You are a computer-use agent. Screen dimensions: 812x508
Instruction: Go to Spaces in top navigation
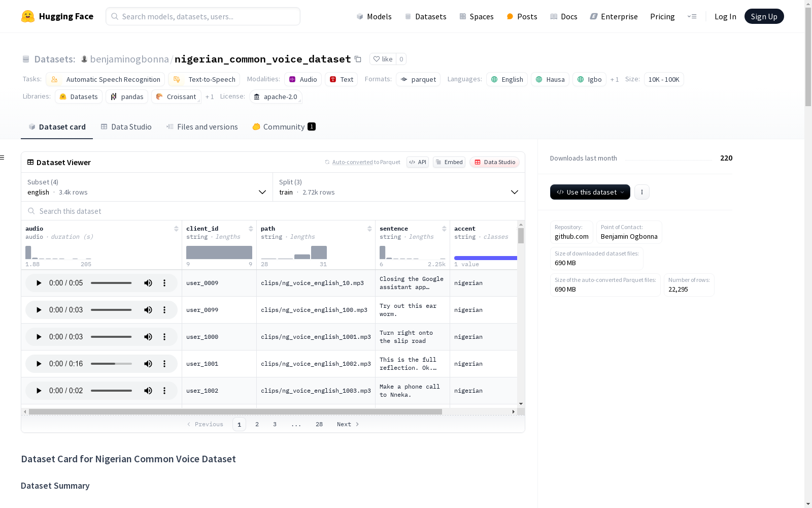pos(477,16)
